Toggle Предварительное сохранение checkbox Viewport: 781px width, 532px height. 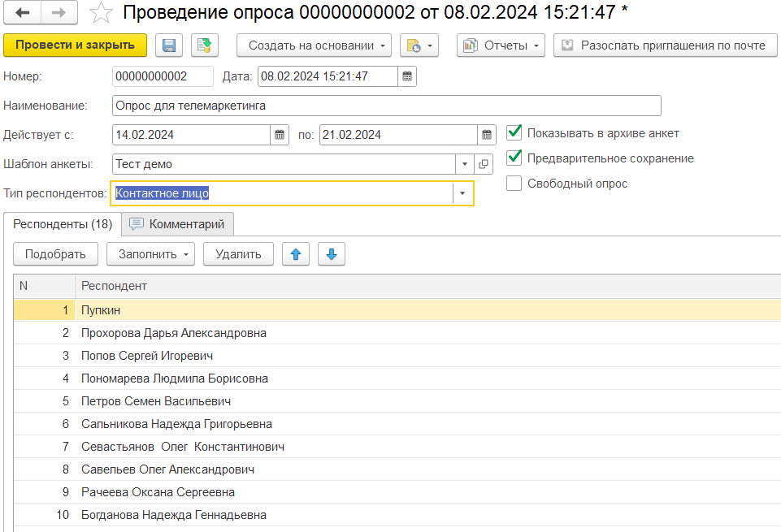[x=514, y=158]
